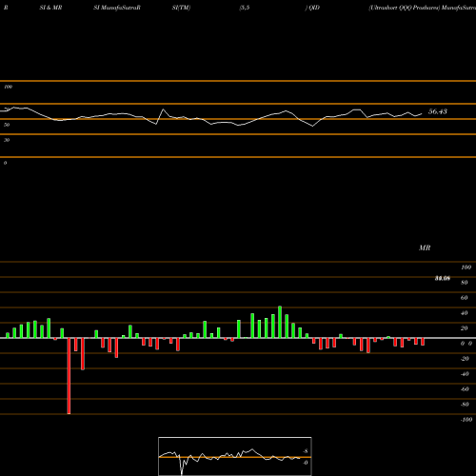This screenshot has width=476, height=476.
Task: Click the longest red histogram bar
Action: (x=69, y=376)
